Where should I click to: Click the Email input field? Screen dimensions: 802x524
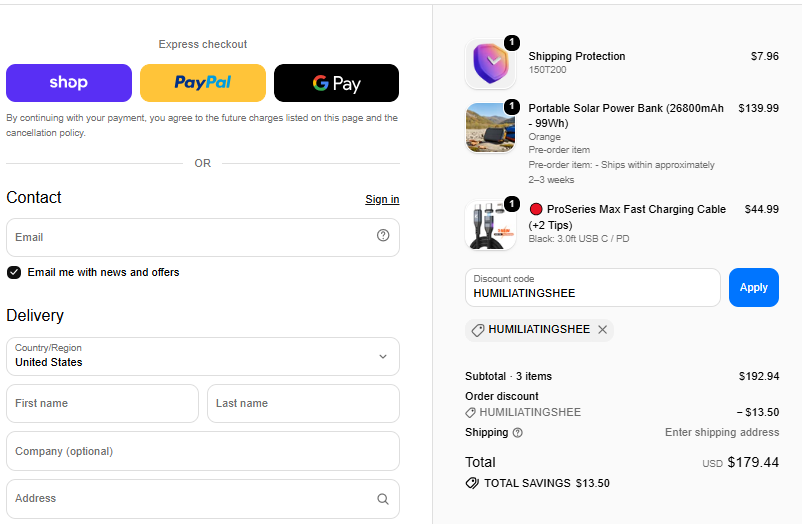tap(203, 237)
